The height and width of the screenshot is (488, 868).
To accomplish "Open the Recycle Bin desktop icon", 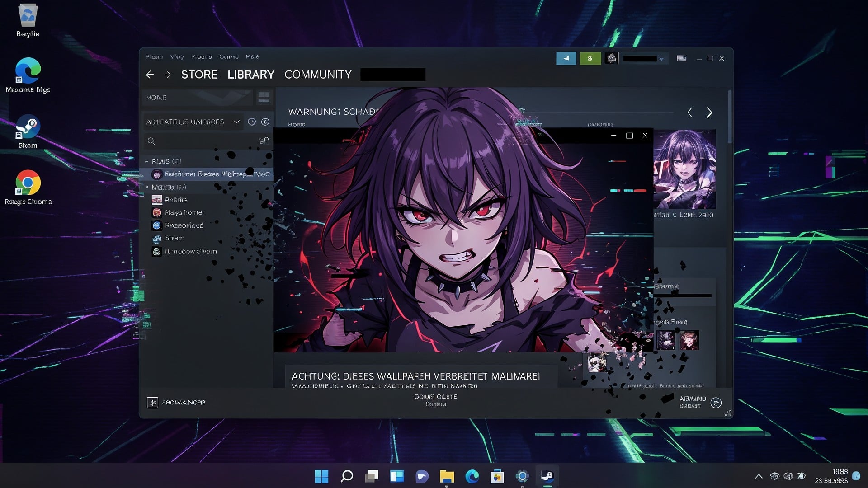I will click(x=28, y=21).
